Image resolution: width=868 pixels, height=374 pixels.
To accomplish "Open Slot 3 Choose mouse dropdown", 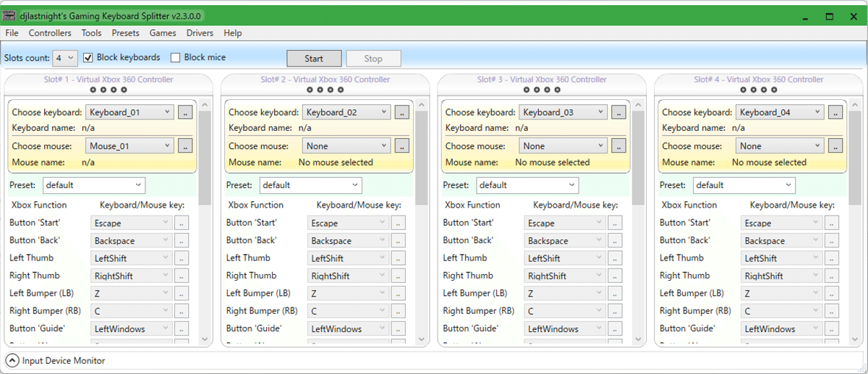I will (x=563, y=146).
